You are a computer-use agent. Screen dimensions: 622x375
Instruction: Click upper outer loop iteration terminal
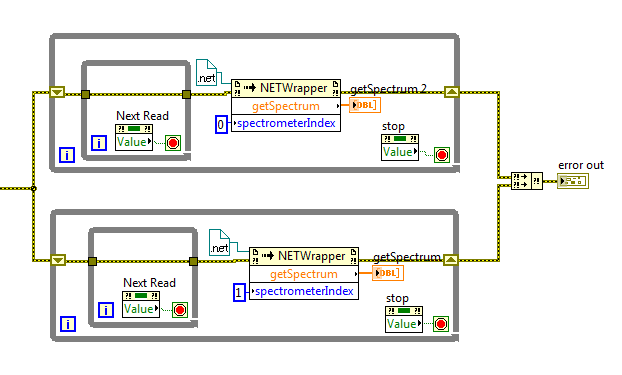(67, 155)
